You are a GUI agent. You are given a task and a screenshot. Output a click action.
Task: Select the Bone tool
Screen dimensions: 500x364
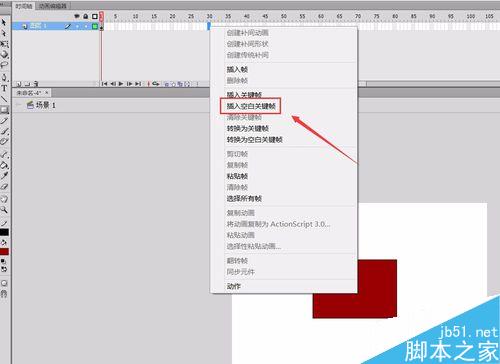pyautogui.click(x=4, y=154)
